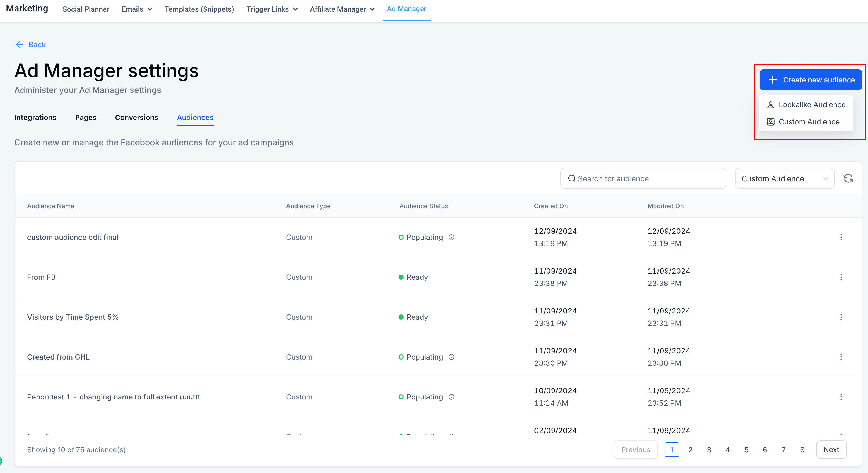Open actions menu for Visitors by Time Spent 5%
The image size is (868, 473).
[x=841, y=317]
